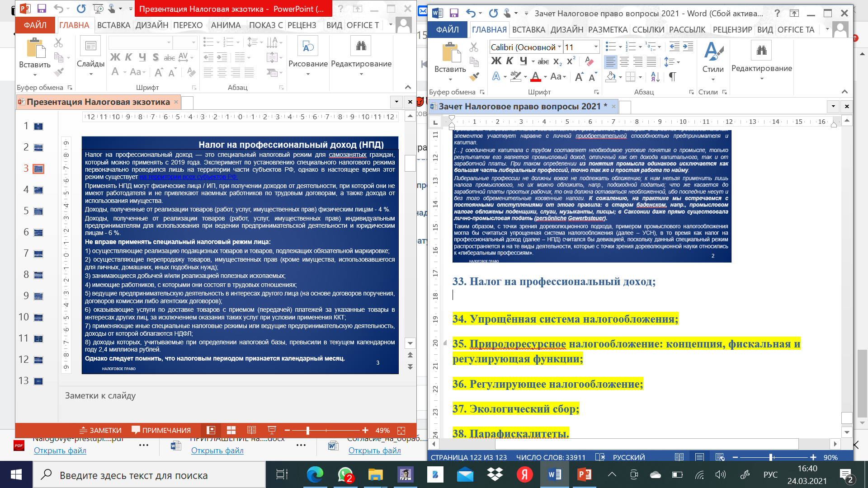Open ДИЗАЙН tab in PowerPoint
The image size is (868, 488).
tap(152, 25)
